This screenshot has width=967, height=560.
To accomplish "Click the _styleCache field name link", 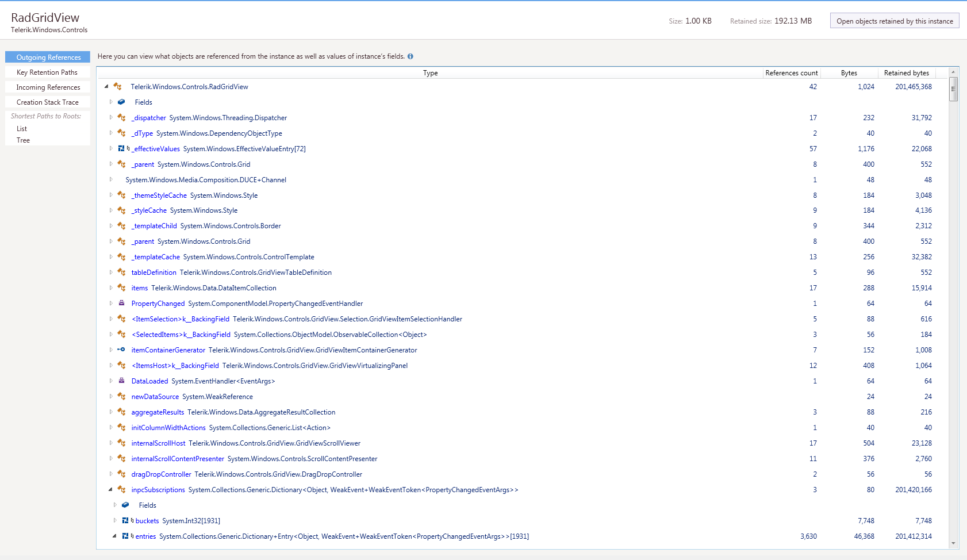I will 149,210.
